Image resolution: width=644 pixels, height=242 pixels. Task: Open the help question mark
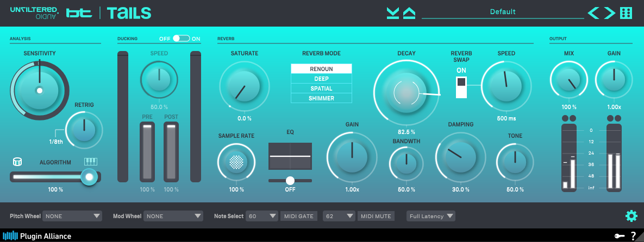[633, 236]
